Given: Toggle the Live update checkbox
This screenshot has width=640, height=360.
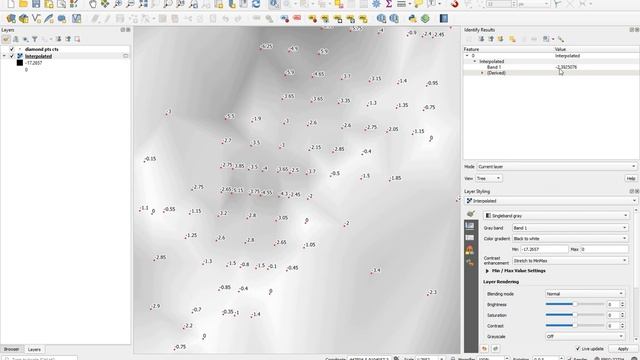Looking at the screenshot, I should tap(578, 349).
